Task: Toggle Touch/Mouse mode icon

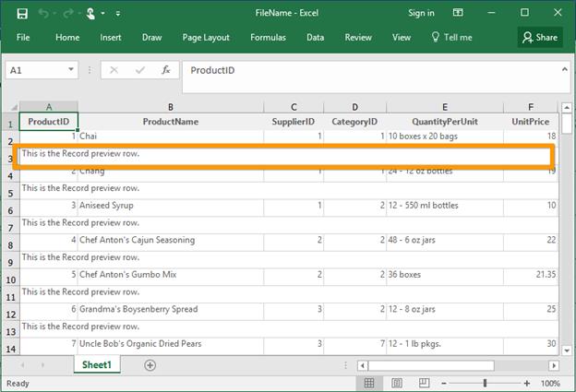Action: point(90,14)
